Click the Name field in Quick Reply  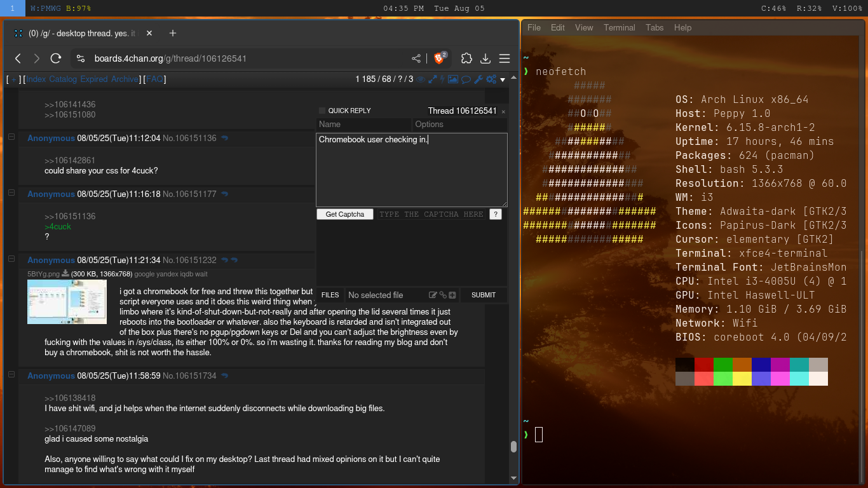click(363, 125)
